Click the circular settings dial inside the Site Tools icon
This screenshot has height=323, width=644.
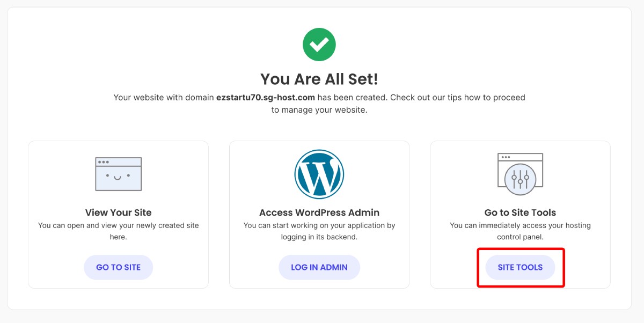click(x=520, y=179)
